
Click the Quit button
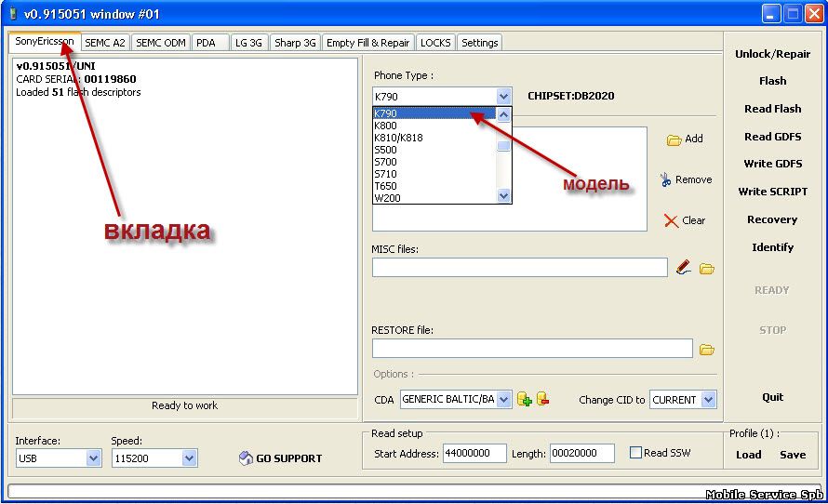pos(772,397)
